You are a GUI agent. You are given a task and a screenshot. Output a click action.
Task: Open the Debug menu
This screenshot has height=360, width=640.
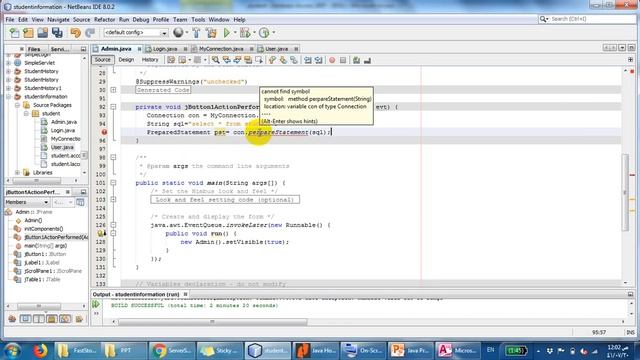tap(141, 19)
